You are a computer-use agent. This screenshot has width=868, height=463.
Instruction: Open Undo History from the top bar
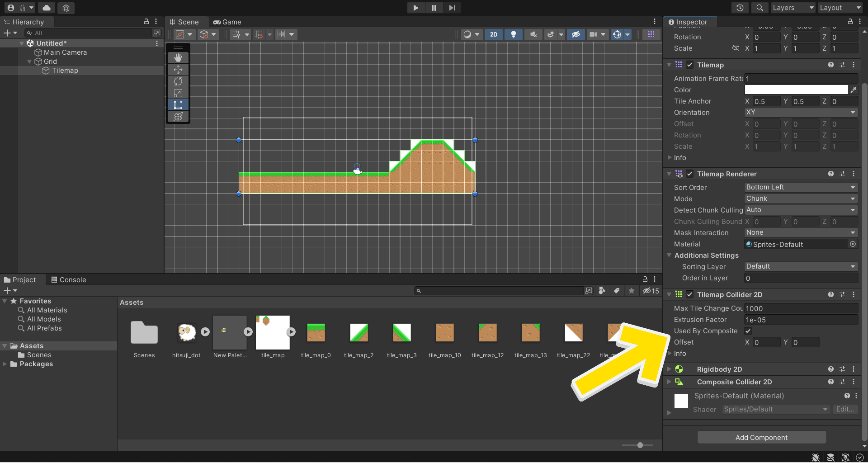point(740,8)
